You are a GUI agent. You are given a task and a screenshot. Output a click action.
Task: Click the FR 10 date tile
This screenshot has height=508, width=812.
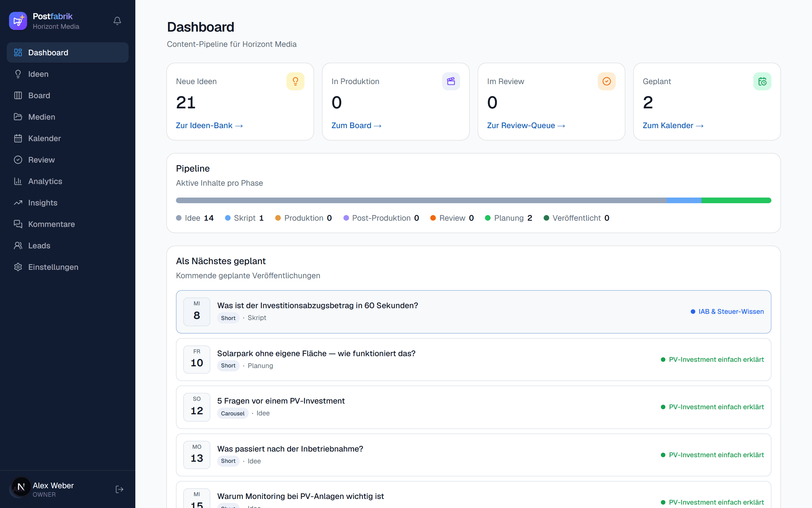click(x=197, y=360)
